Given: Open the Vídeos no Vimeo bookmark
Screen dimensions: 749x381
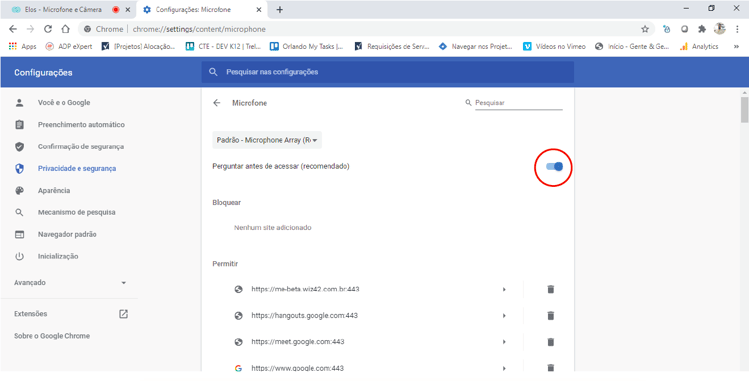Looking at the screenshot, I should click(554, 46).
